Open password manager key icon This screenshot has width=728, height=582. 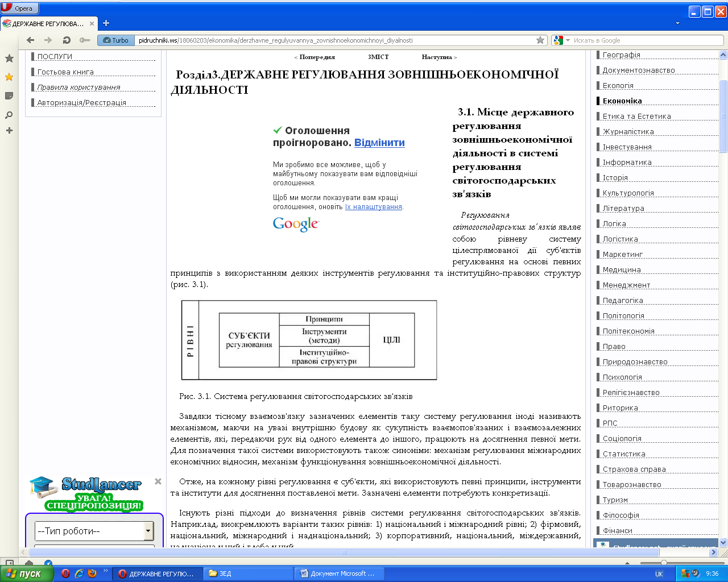[x=85, y=40]
